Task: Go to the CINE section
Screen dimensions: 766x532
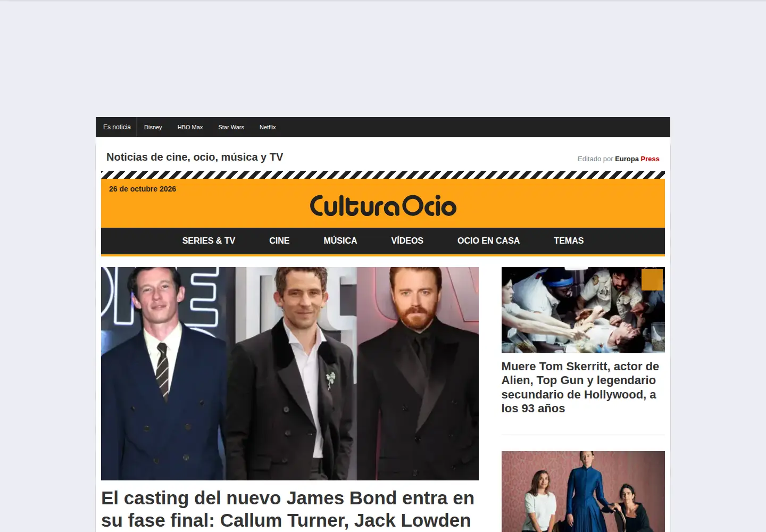Action: (279, 240)
